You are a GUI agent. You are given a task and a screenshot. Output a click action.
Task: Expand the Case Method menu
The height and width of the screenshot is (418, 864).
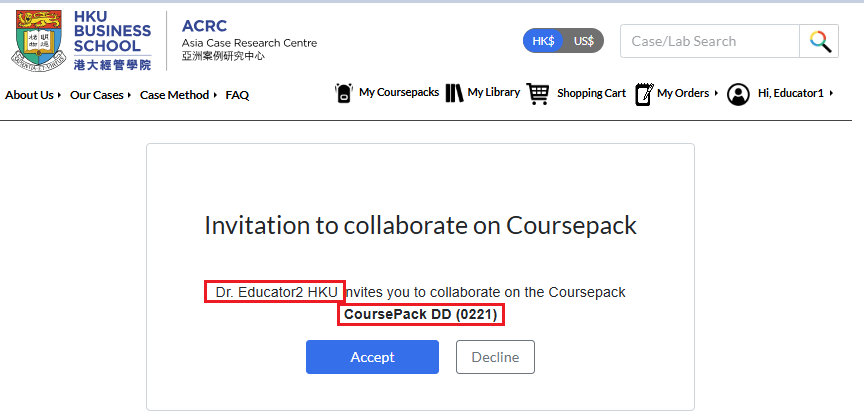pos(179,95)
